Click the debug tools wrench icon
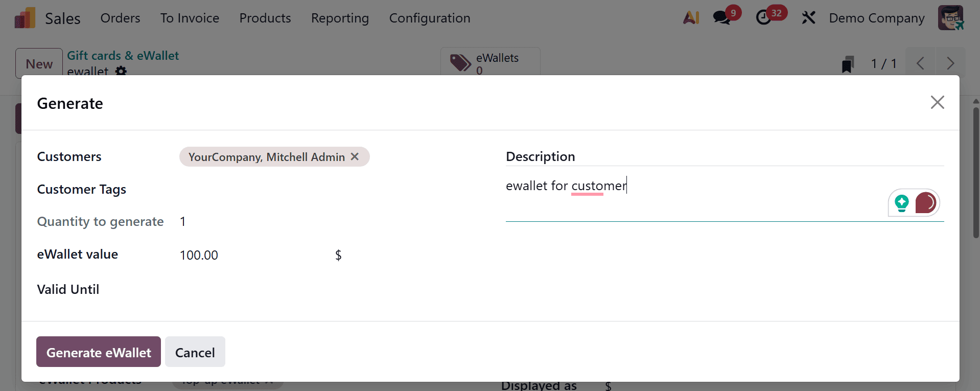980x391 pixels. click(x=808, y=18)
